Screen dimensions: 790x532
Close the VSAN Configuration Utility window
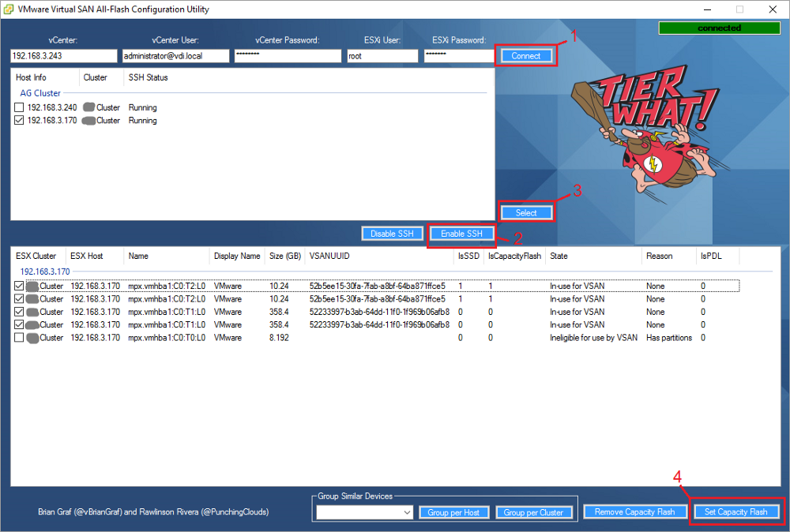[x=773, y=9]
